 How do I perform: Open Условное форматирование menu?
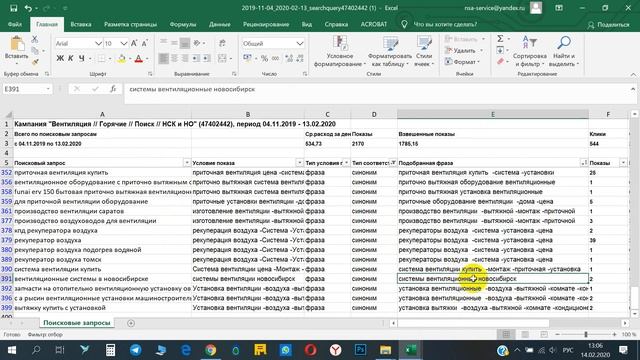click(x=340, y=51)
